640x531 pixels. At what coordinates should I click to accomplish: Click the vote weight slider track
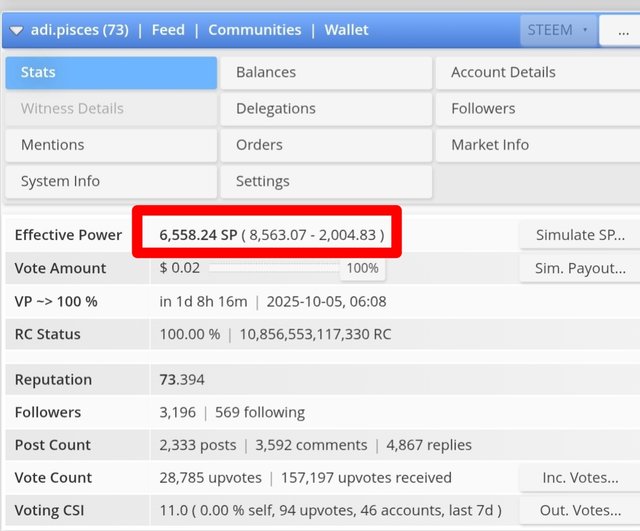pos(274,268)
